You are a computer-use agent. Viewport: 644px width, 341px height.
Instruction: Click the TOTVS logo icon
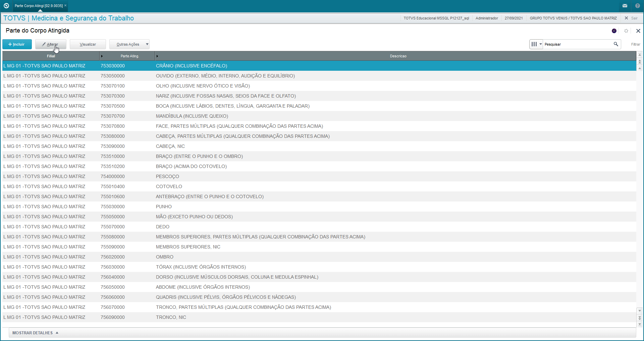tap(6, 6)
